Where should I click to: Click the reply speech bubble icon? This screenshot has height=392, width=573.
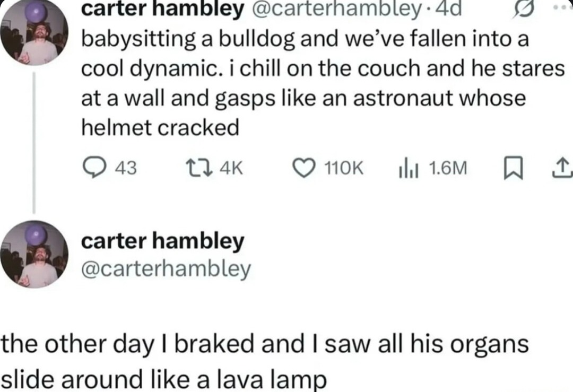click(x=93, y=167)
